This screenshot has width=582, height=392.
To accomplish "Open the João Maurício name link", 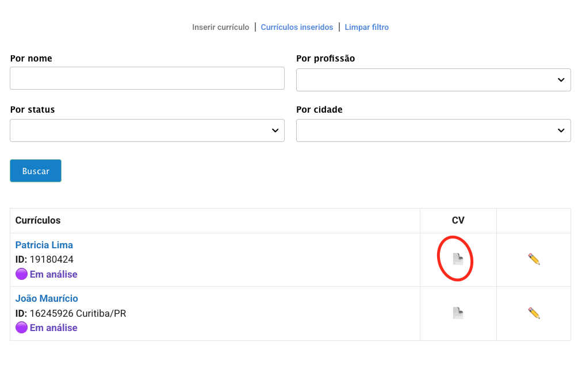I will coord(47,298).
